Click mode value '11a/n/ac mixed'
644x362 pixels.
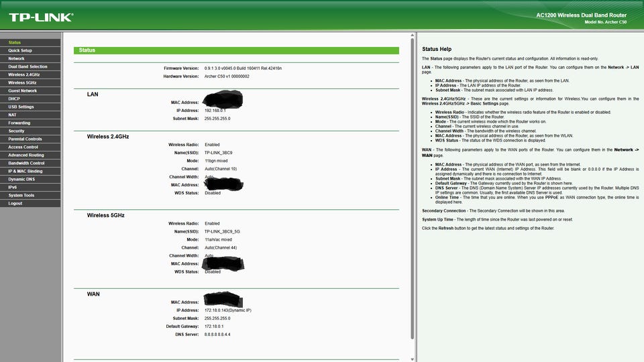218,240
